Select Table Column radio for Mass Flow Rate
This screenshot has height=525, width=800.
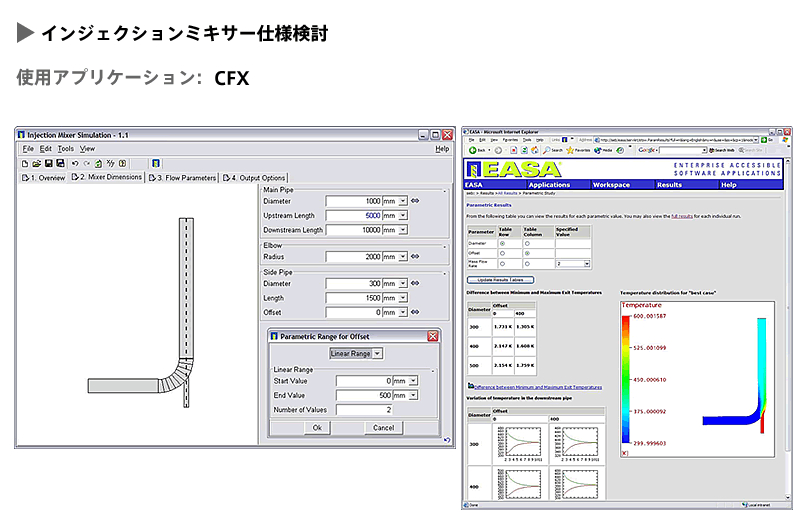click(527, 264)
